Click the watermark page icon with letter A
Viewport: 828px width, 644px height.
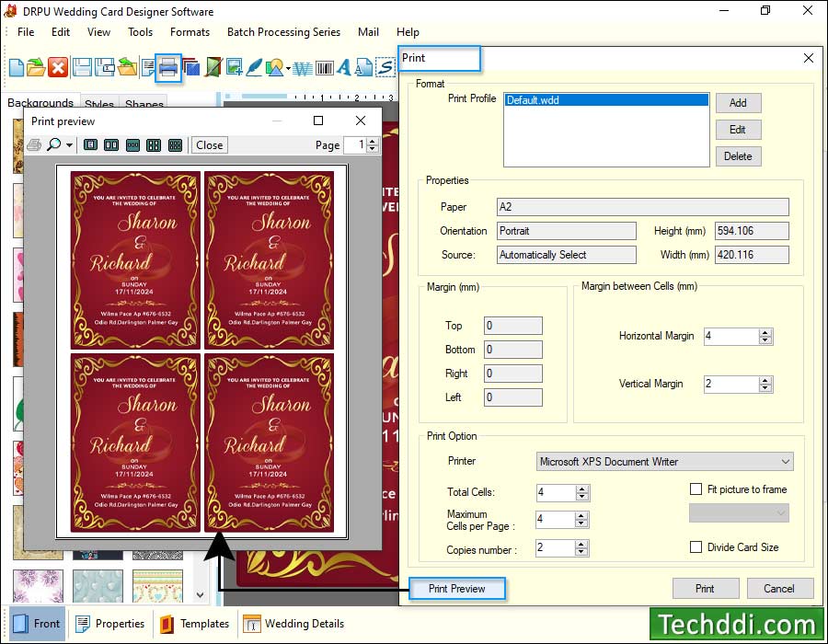click(x=363, y=67)
